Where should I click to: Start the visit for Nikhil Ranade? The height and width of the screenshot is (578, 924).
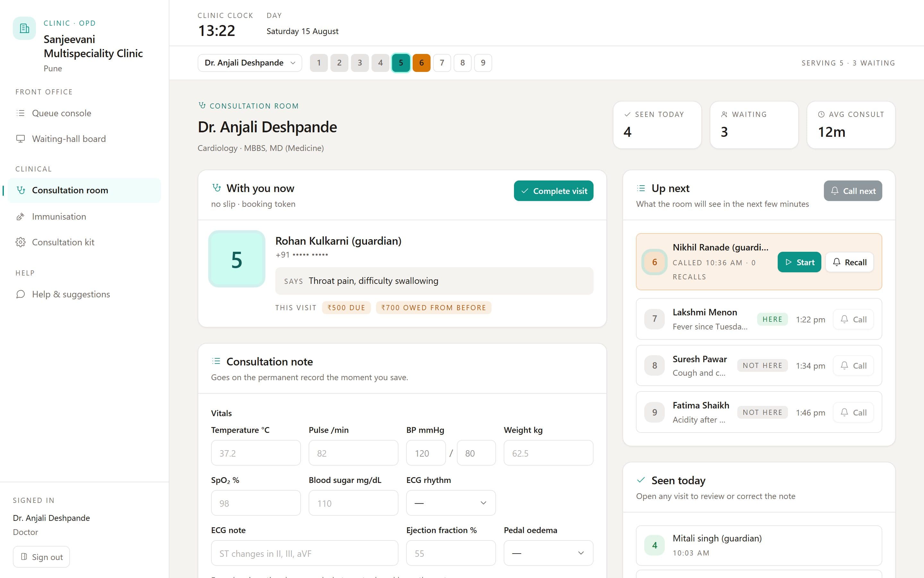click(x=799, y=262)
